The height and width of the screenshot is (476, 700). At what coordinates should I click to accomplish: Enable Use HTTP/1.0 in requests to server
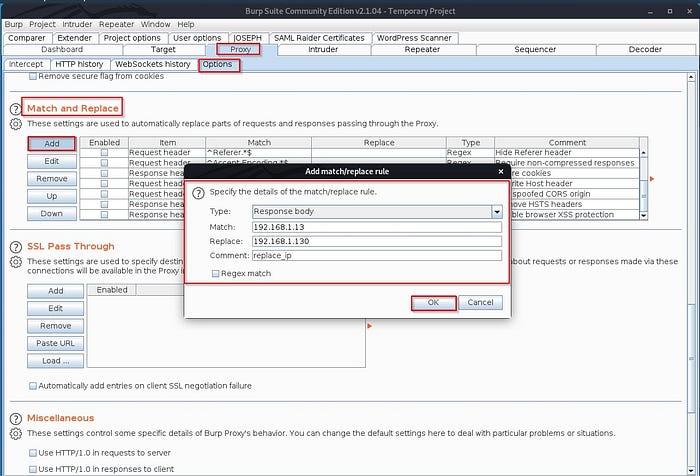[x=33, y=453]
